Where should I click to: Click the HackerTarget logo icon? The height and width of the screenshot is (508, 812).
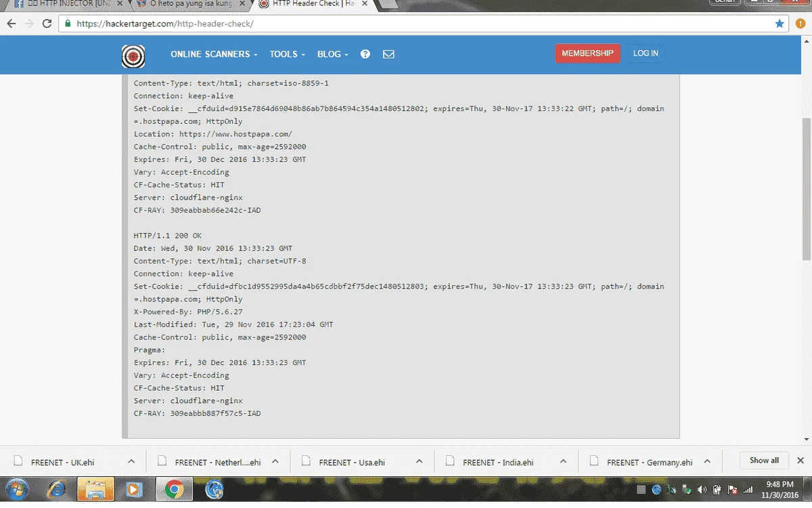tap(133, 56)
